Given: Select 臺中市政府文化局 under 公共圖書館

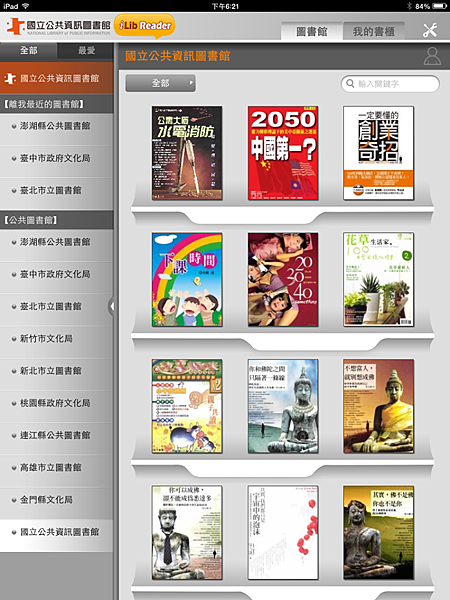Looking at the screenshot, I should pyautogui.click(x=57, y=274).
